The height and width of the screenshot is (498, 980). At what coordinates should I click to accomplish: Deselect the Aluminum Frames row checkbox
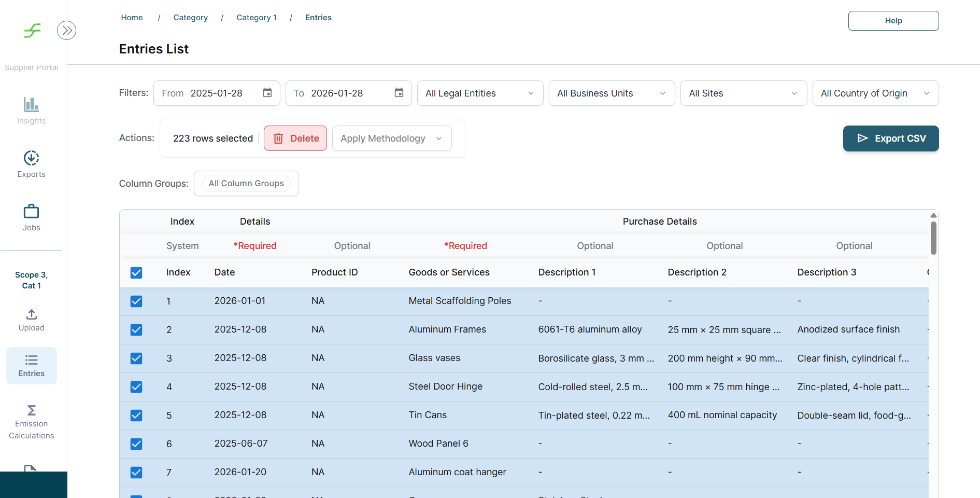tap(136, 330)
